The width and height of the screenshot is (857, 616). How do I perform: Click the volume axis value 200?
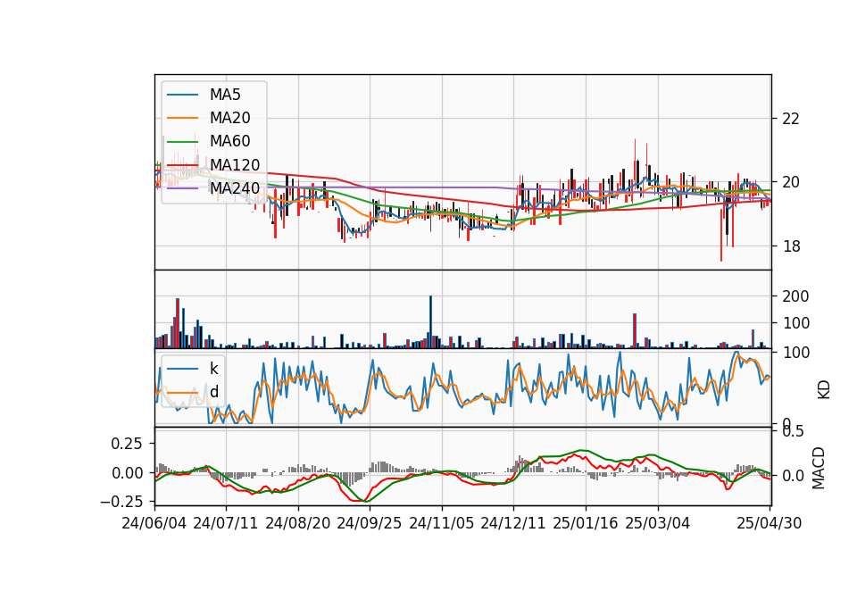(795, 296)
